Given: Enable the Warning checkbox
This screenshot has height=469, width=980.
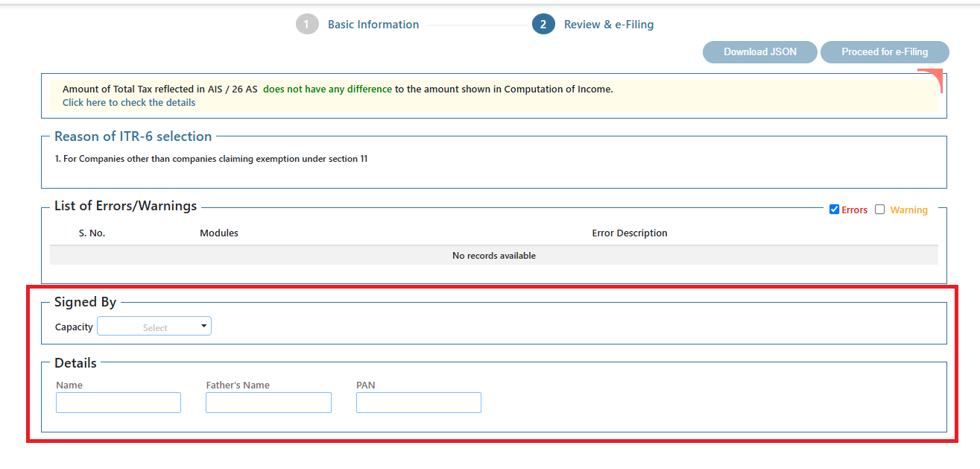Looking at the screenshot, I should [x=880, y=210].
